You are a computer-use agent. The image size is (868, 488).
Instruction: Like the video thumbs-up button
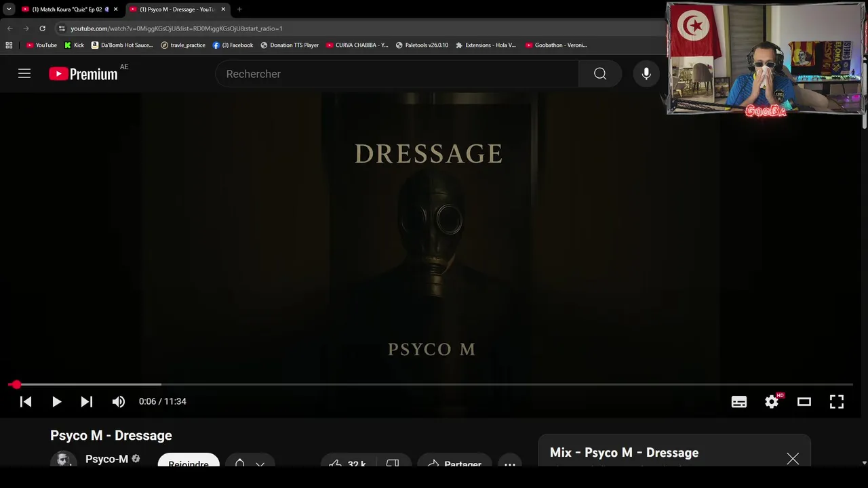[x=348, y=462]
